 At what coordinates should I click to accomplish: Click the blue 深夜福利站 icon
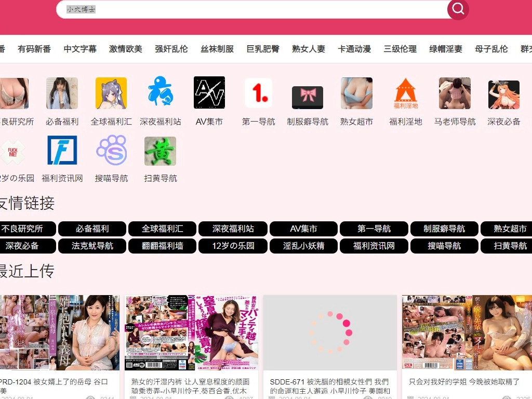tap(161, 92)
